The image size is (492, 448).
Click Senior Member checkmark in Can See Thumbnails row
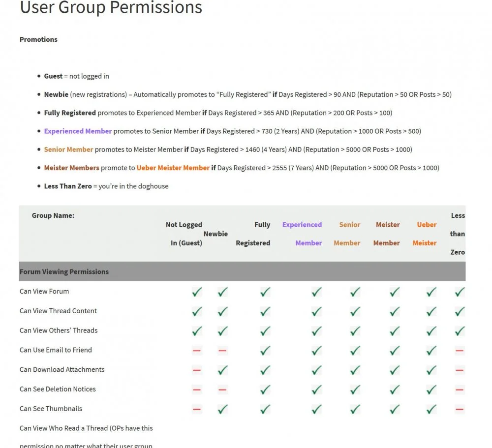click(355, 409)
